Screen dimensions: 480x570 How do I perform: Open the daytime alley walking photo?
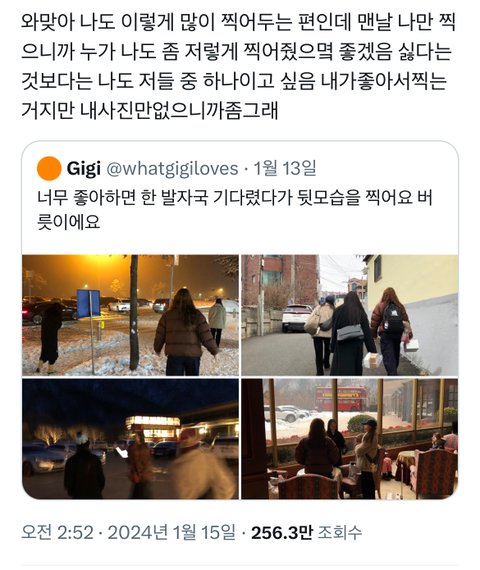[x=350, y=315]
